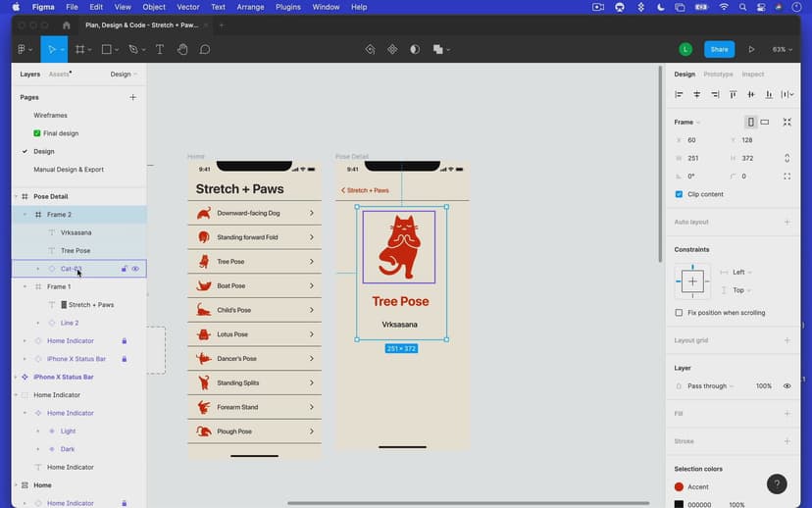
Task: Click the align top icon
Action: coord(733,94)
